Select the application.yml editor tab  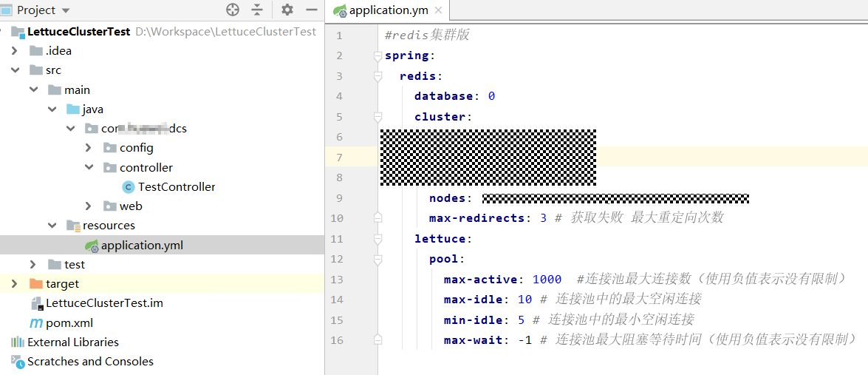[383, 10]
